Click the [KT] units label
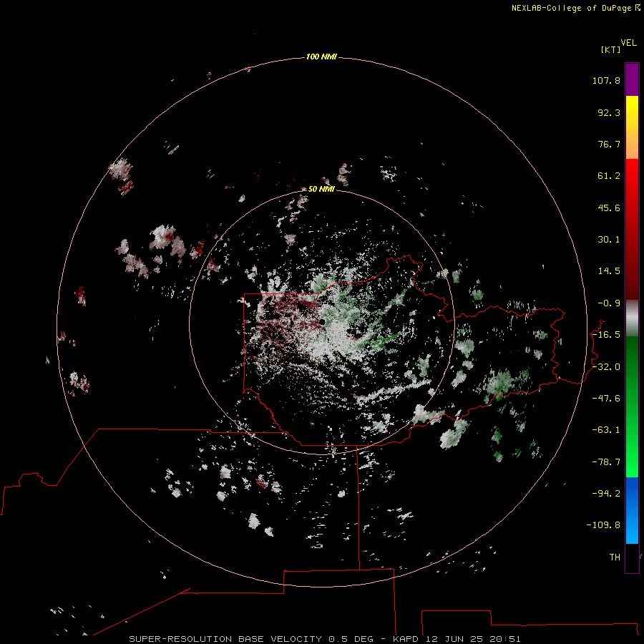644x644 pixels. pos(611,49)
